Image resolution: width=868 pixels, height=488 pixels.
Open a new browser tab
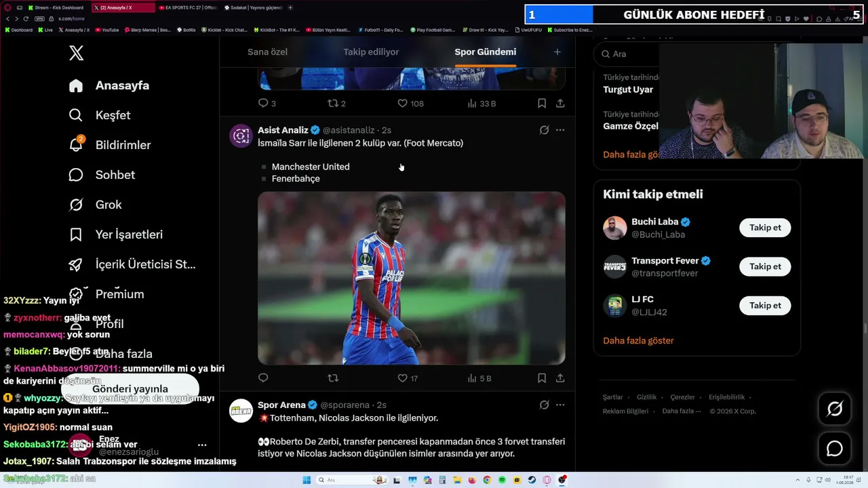tap(290, 7)
